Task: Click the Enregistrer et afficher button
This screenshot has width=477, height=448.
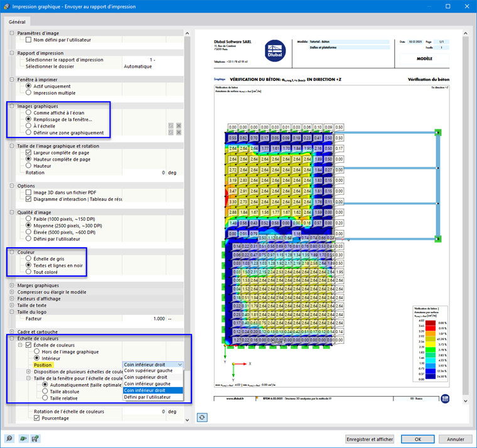Action: (370, 439)
